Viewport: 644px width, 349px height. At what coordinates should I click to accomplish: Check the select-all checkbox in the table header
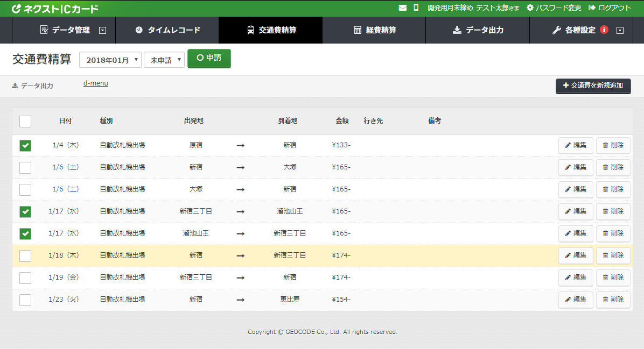[x=25, y=121]
